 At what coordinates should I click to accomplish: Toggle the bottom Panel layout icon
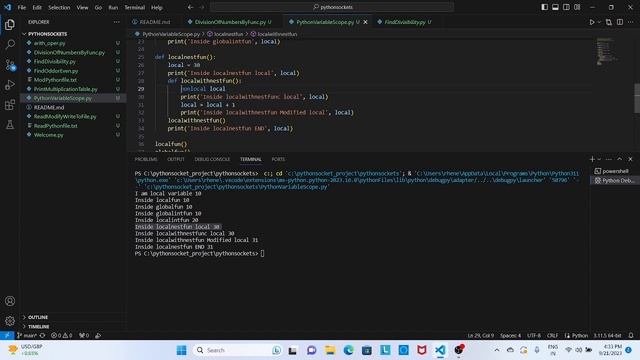tap(556, 7)
